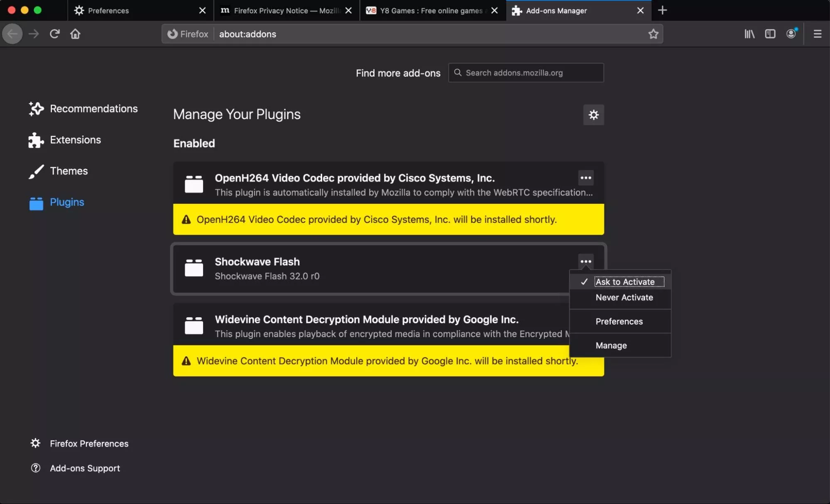Go to Themes in sidebar

(x=69, y=171)
